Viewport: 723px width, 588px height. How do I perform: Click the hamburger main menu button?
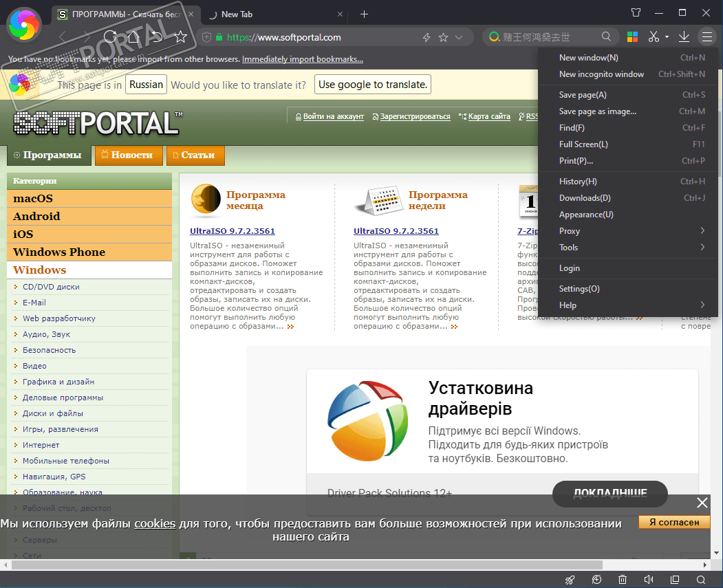tap(707, 37)
